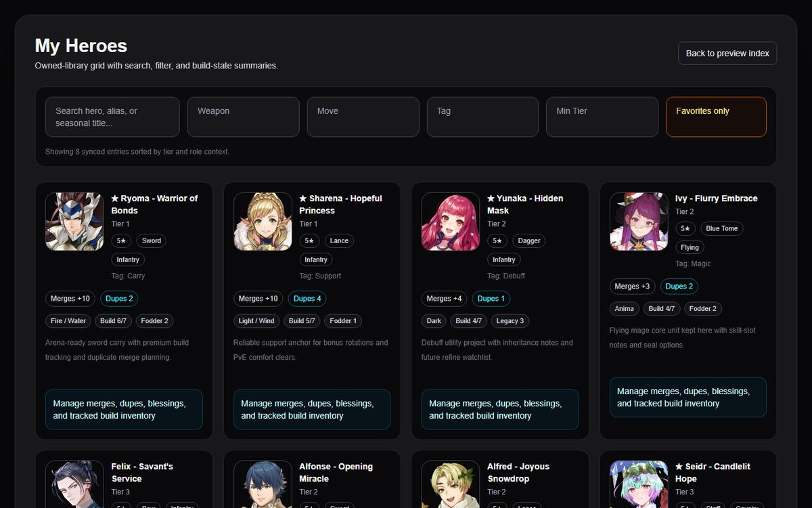Open Alfonse - Opening Miracle portrait

(263, 484)
